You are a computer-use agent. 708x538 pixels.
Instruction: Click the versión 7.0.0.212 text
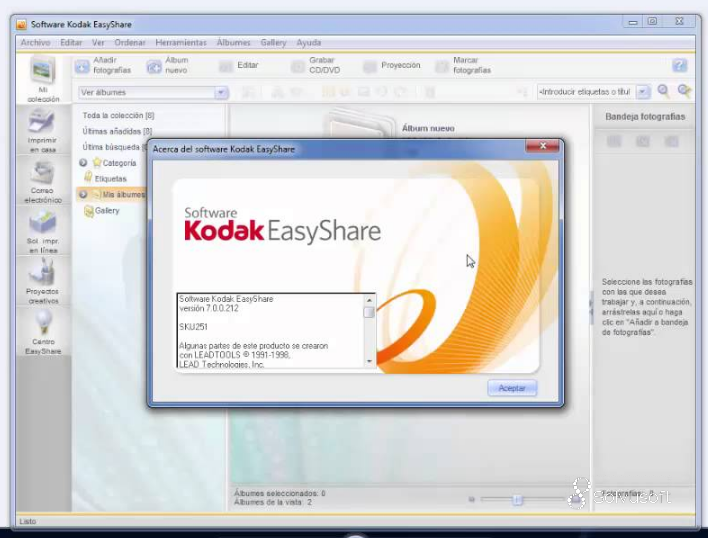pos(209,309)
